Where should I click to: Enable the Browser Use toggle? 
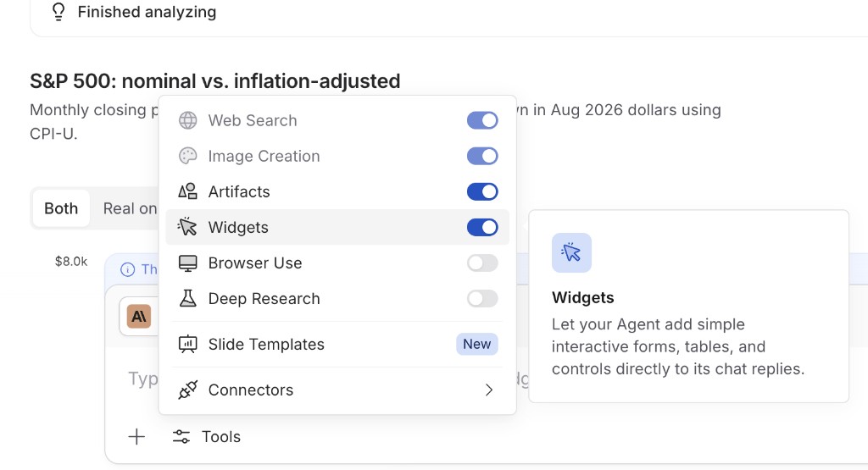tap(482, 263)
